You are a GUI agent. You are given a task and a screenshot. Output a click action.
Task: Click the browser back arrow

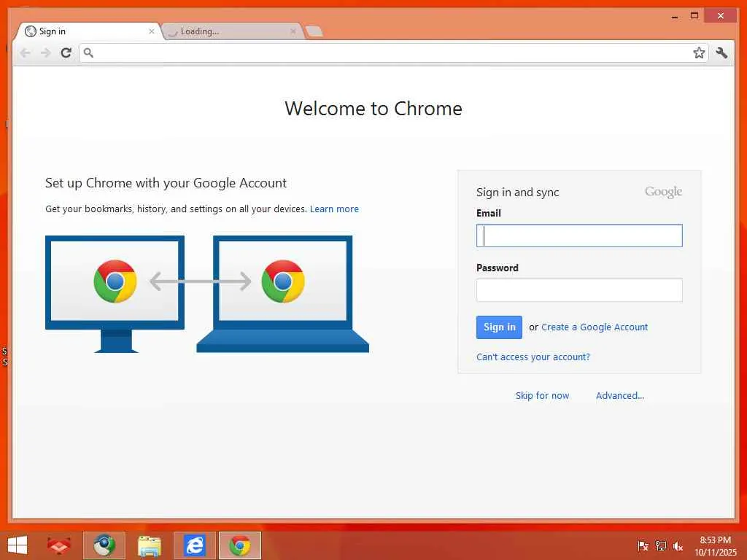26,52
